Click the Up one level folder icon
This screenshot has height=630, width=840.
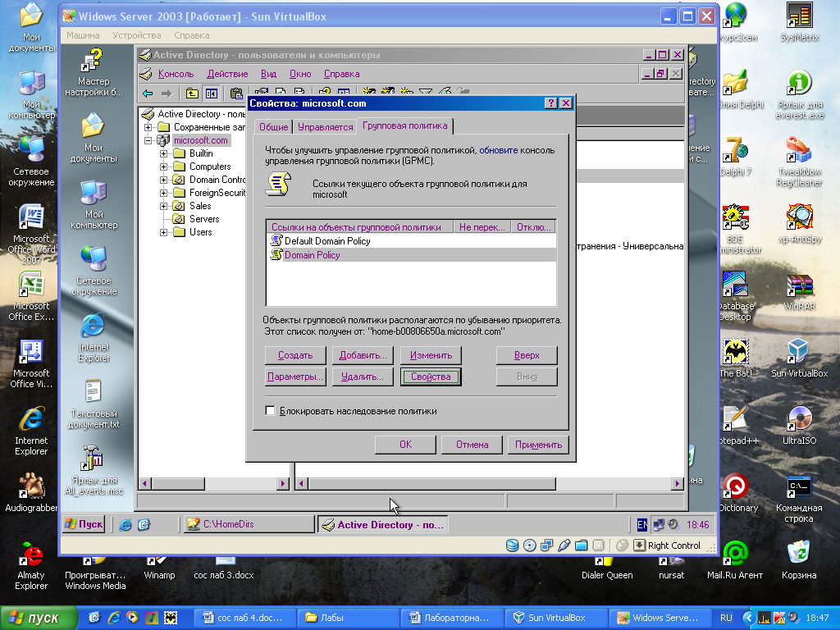click(x=192, y=94)
